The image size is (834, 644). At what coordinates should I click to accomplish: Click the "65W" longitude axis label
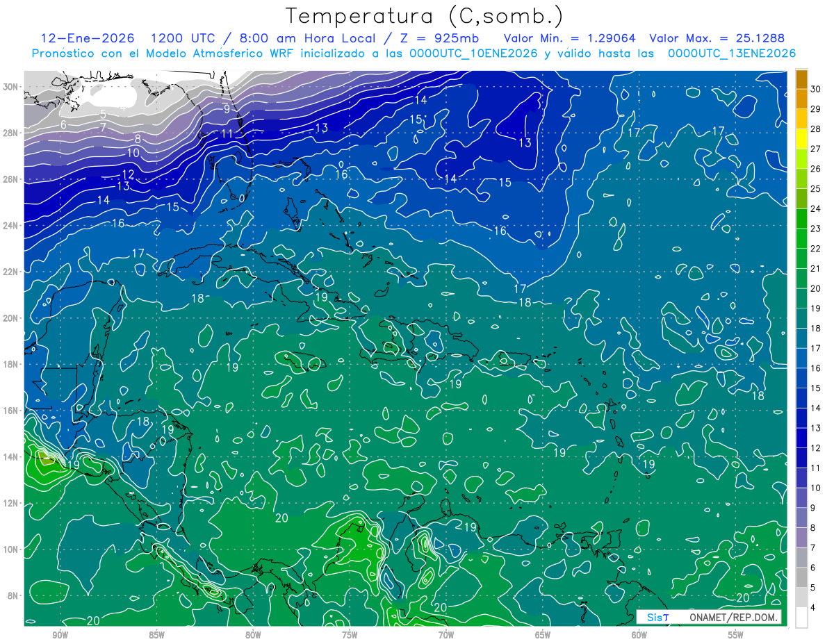coord(543,635)
